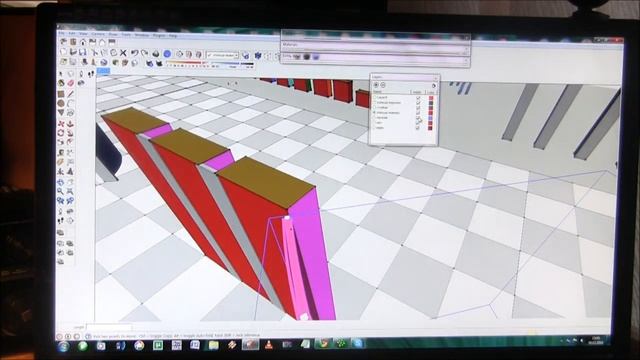The width and height of the screenshot is (640, 360).
Task: Toggle visibility checkbox on dark-gray-swatch layer row
Action: pyautogui.click(x=418, y=103)
